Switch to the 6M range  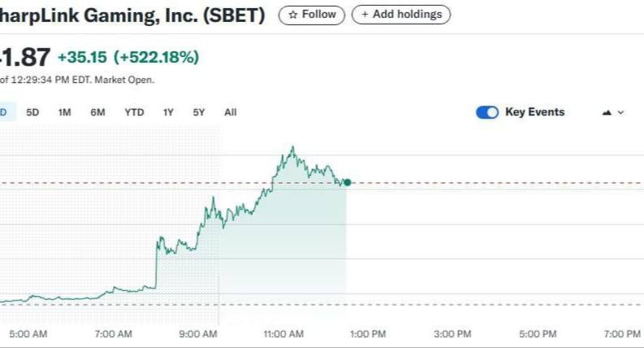point(97,112)
